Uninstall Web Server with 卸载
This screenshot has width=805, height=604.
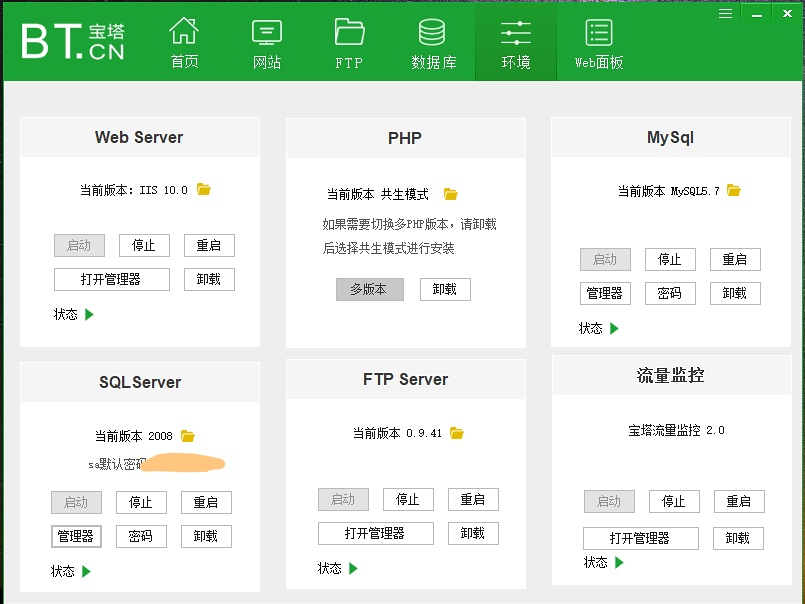209,279
